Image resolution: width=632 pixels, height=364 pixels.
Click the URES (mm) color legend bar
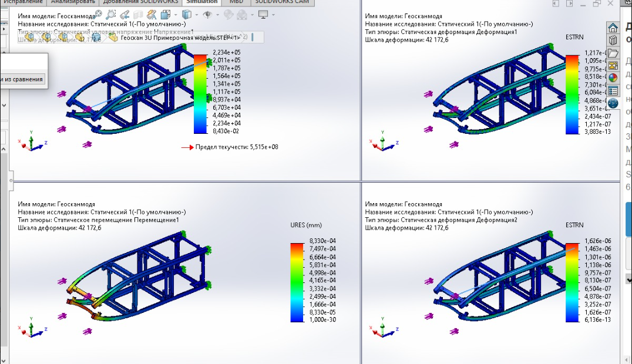[297, 282]
